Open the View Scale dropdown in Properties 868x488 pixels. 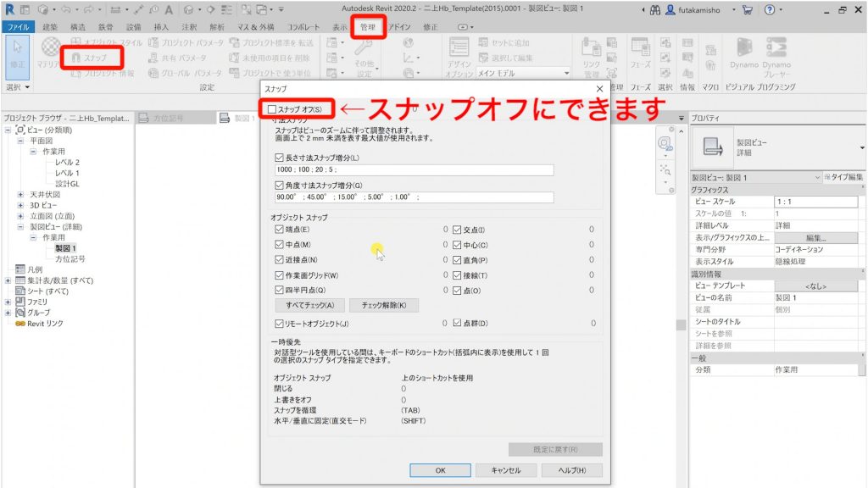[x=852, y=202]
